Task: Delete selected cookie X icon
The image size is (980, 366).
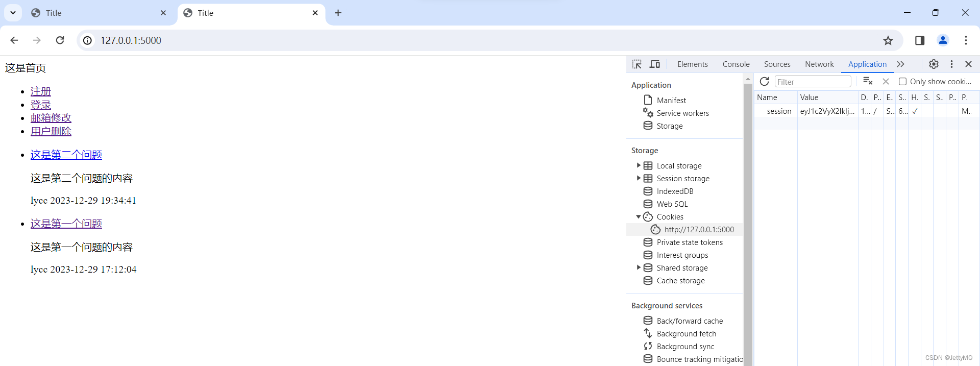Action: (886, 82)
